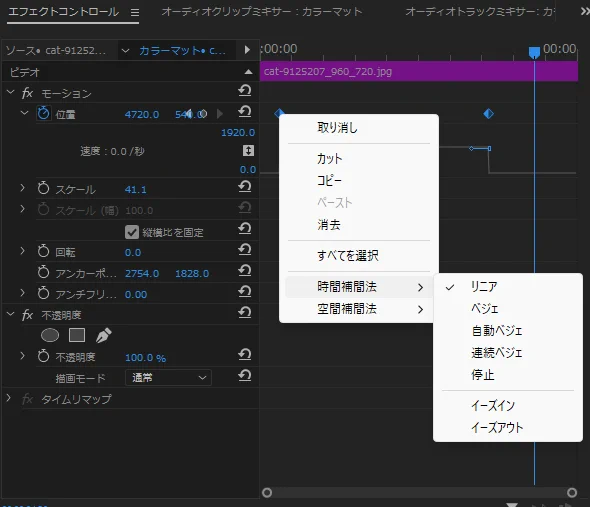Toggle Rotation (回転) stopwatch animation
Image resolution: width=590 pixels, height=507 pixels.
43,251
